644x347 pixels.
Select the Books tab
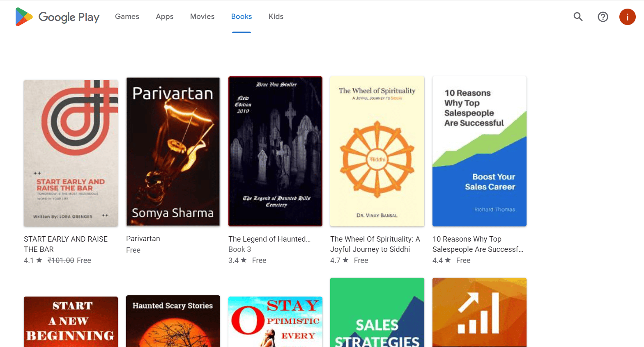point(241,16)
